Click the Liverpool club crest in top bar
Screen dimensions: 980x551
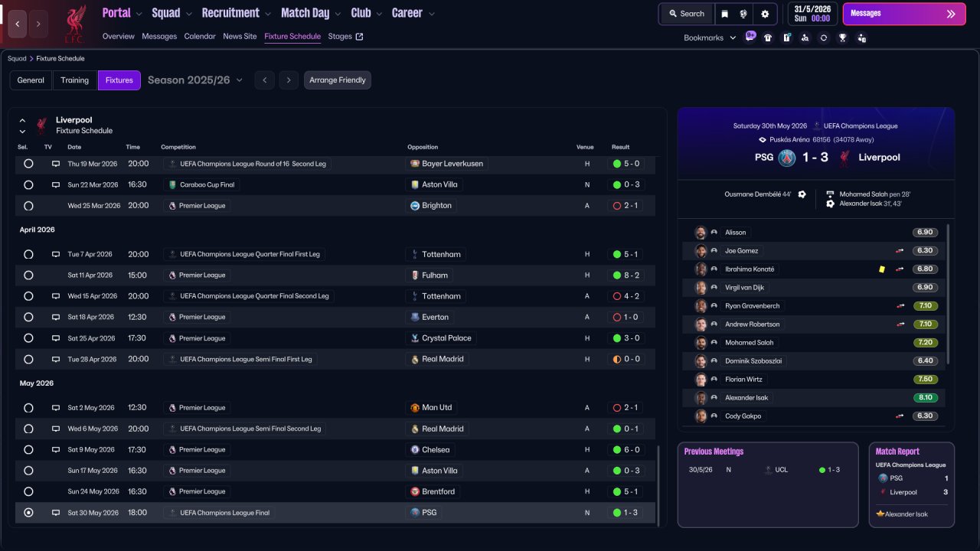click(x=74, y=23)
